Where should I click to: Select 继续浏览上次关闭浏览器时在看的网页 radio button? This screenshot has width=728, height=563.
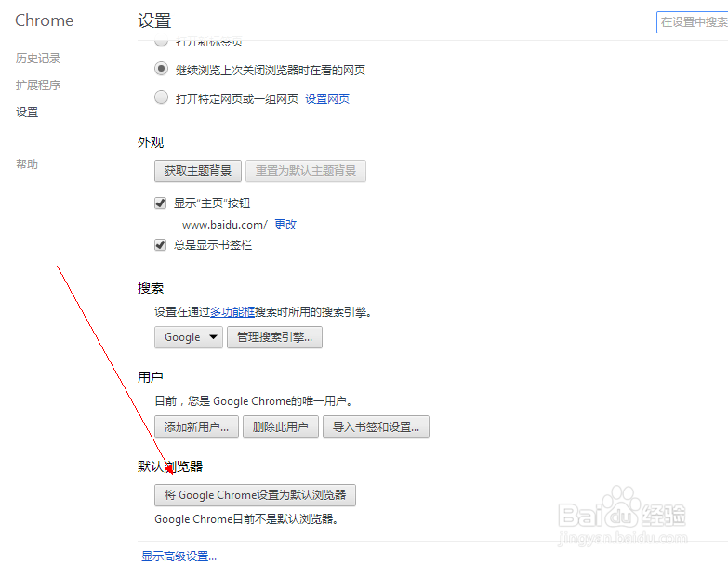(161, 69)
